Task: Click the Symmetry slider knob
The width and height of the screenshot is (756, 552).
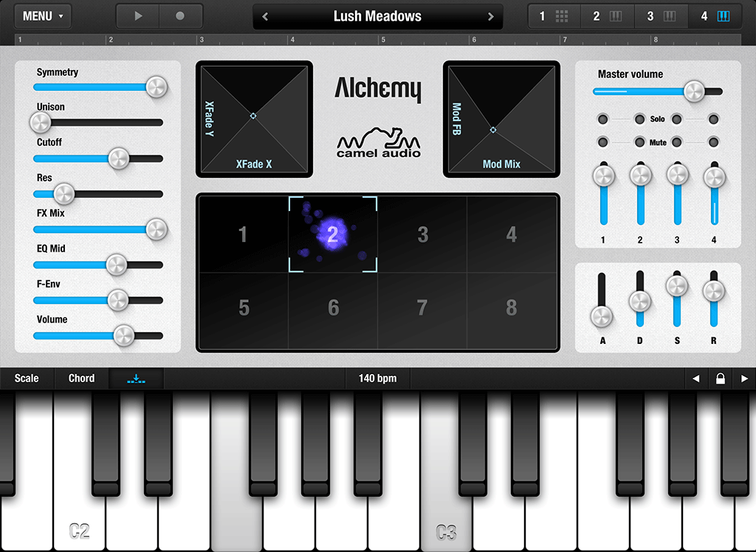Action: [x=157, y=87]
